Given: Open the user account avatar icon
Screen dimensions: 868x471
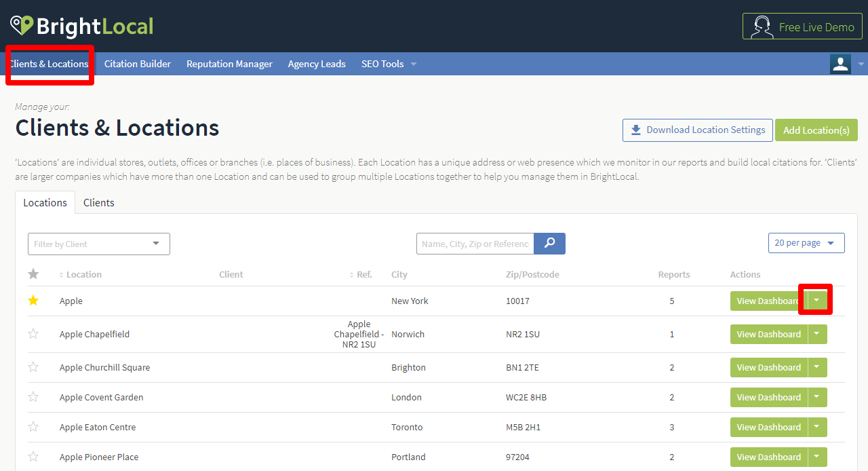Looking at the screenshot, I should pos(840,64).
